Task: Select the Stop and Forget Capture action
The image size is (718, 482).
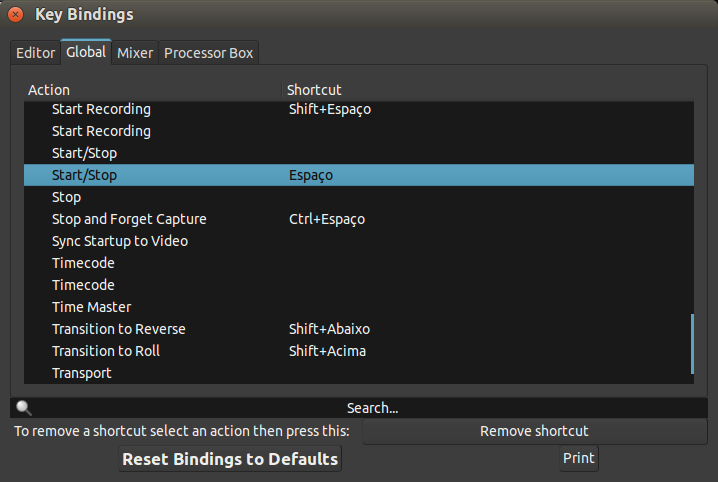Action: pyautogui.click(x=129, y=219)
